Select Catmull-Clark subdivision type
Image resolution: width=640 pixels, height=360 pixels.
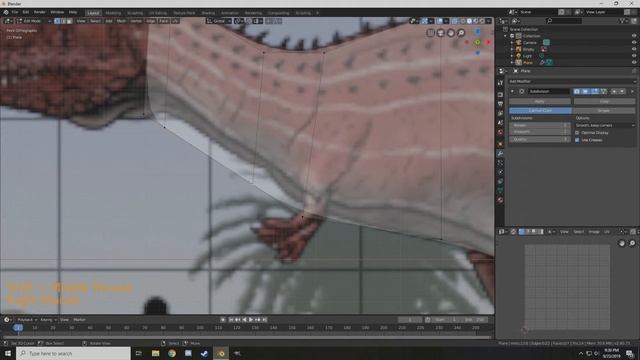click(540, 111)
